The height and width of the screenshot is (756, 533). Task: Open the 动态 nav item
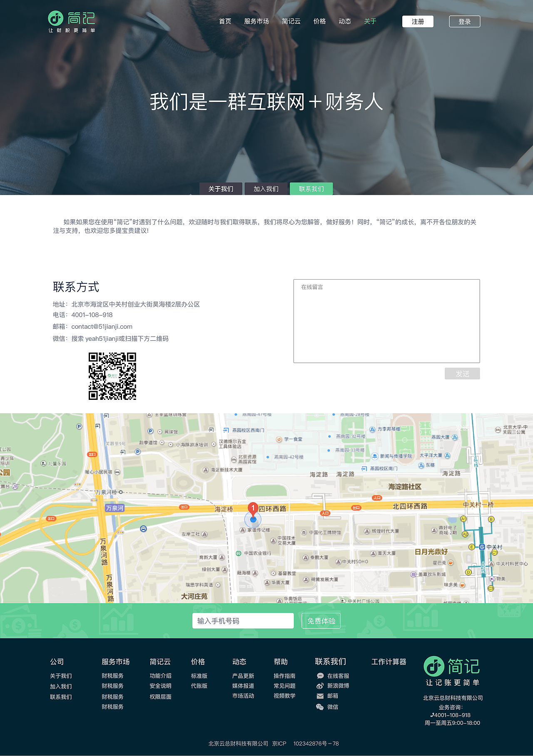[345, 21]
